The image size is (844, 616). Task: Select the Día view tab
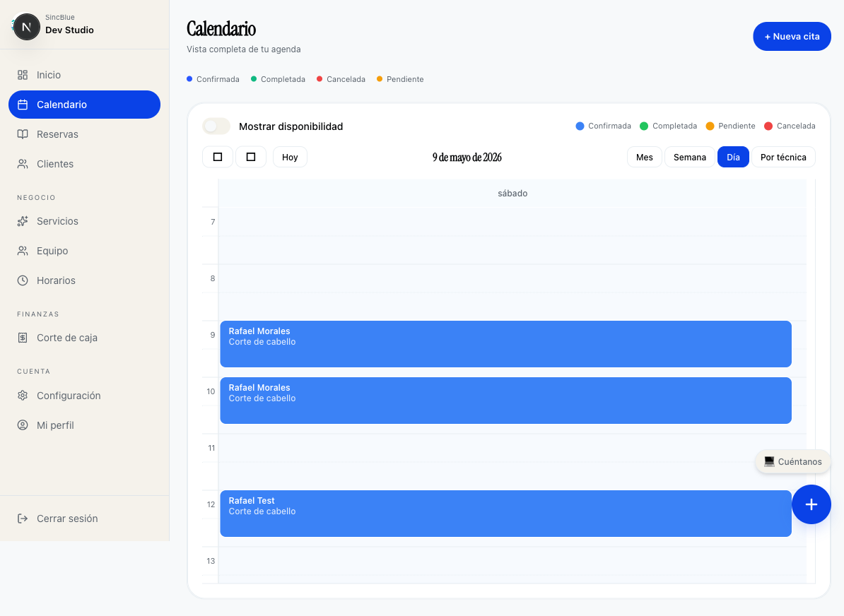pos(733,157)
